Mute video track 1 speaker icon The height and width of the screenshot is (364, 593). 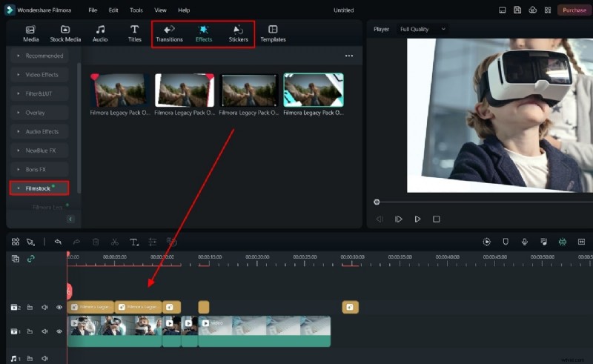(44, 331)
